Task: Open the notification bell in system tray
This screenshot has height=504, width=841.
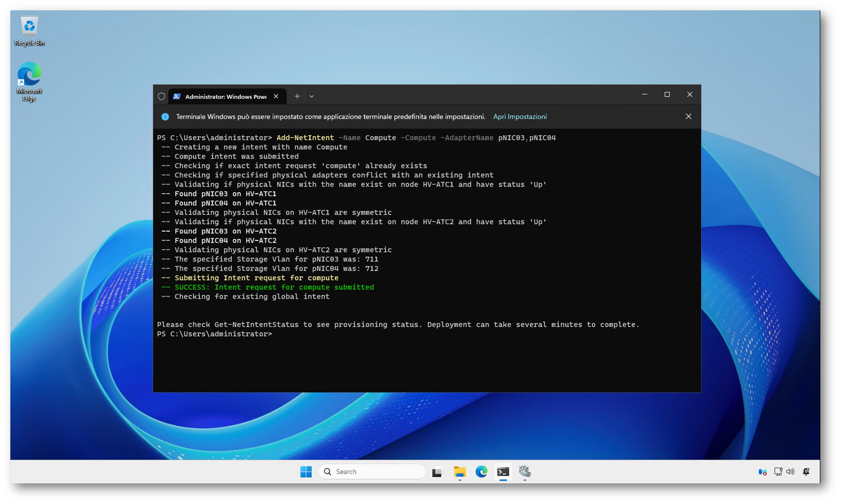Action: [x=806, y=472]
